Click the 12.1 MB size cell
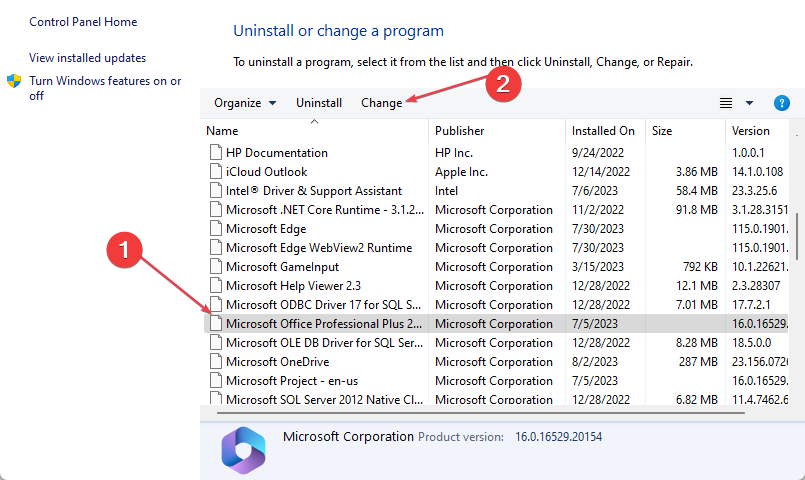 [696, 285]
